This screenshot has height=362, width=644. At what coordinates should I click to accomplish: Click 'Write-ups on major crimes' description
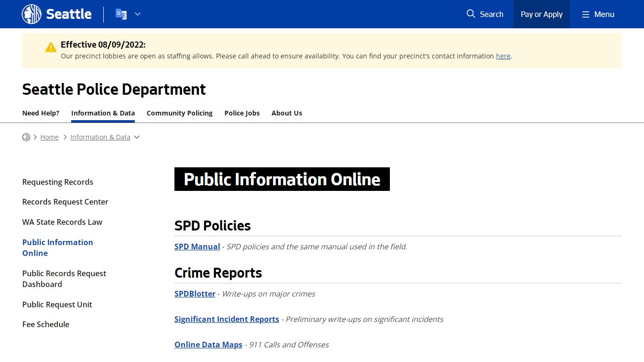click(268, 294)
